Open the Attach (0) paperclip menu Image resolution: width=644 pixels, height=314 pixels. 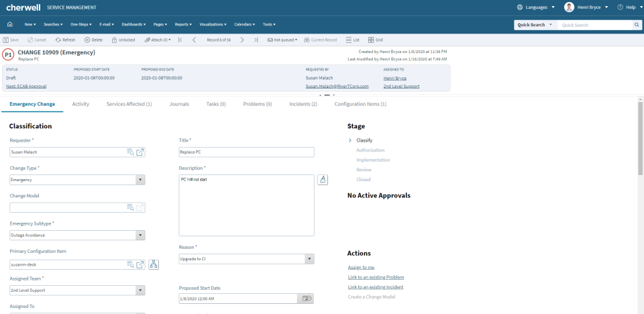click(x=158, y=40)
